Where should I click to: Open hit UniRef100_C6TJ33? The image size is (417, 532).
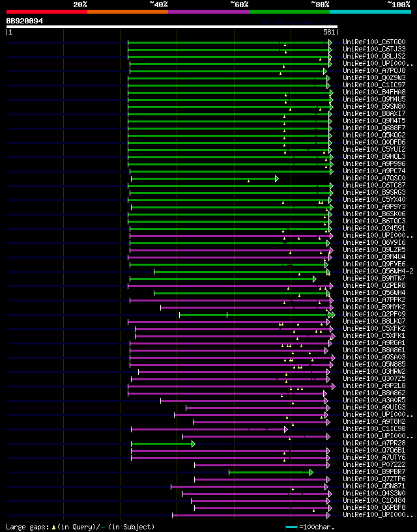374,49
